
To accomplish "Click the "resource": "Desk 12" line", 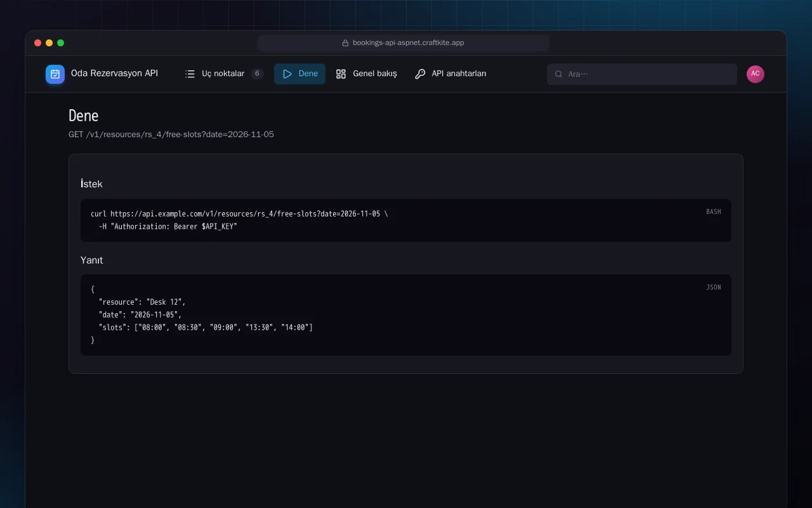I will tap(142, 302).
